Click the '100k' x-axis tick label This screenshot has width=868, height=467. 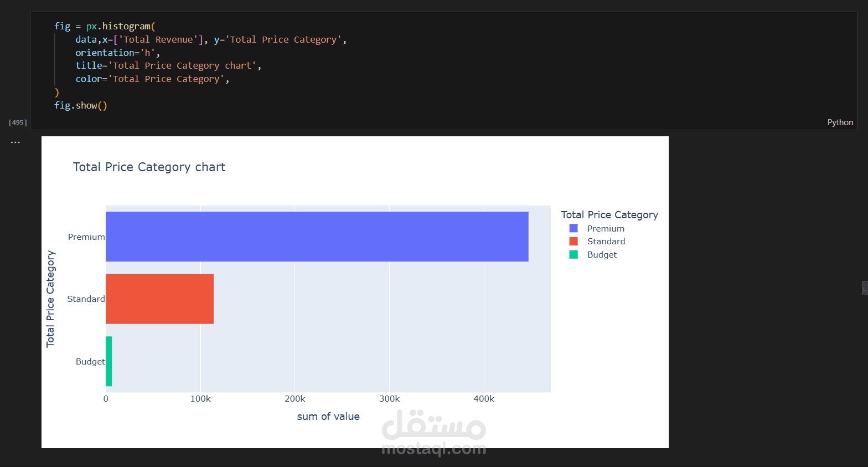coord(200,399)
